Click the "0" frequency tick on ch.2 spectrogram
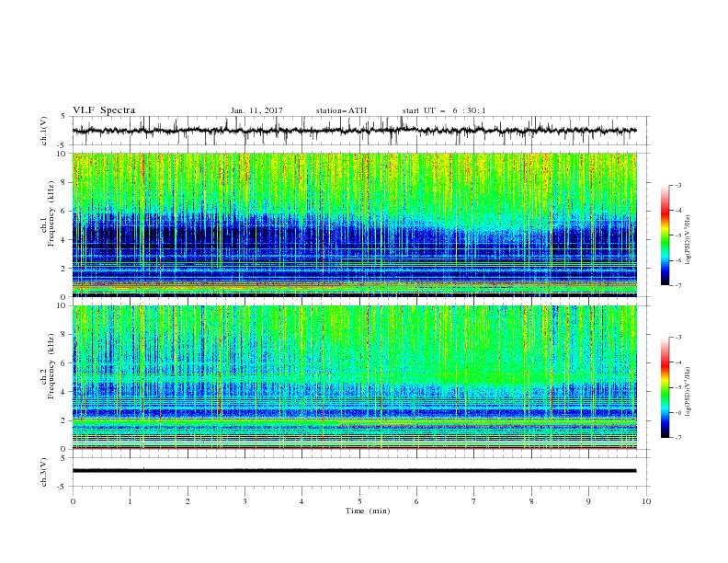This screenshot has height=563, width=728. 65,449
